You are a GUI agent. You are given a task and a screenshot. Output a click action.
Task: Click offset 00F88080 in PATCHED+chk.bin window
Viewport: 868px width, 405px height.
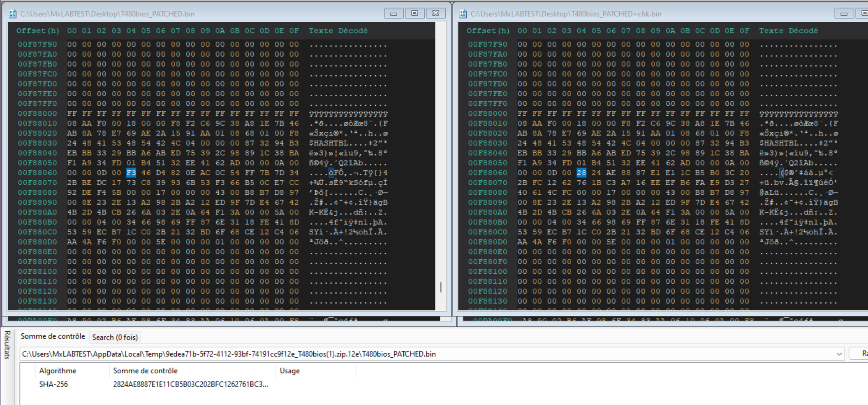pyautogui.click(x=488, y=193)
